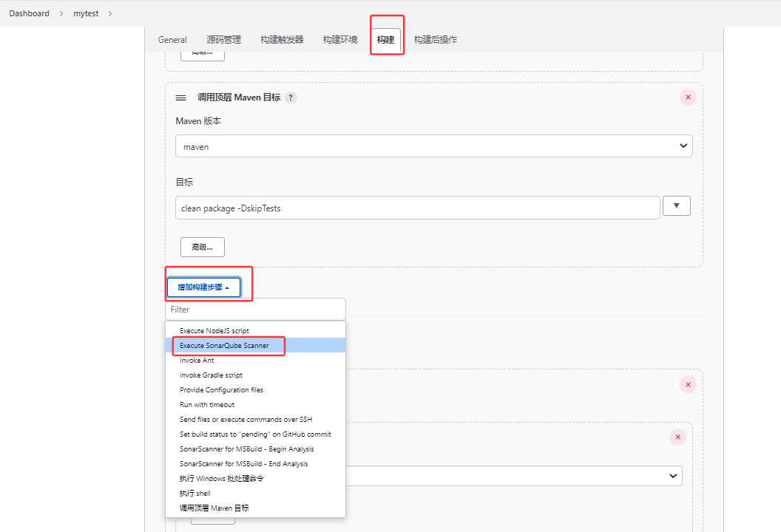Choose Invoke Gradle script
This screenshot has width=781, height=532.
[x=212, y=375]
